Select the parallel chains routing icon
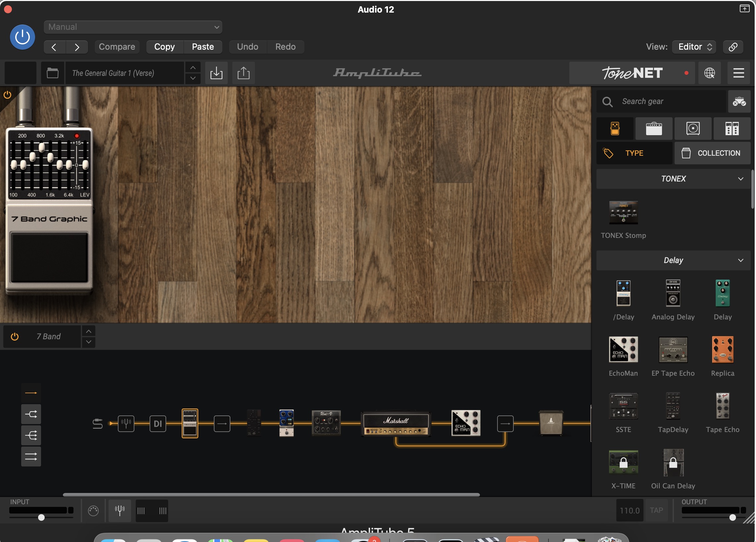The image size is (756, 542). click(x=31, y=457)
